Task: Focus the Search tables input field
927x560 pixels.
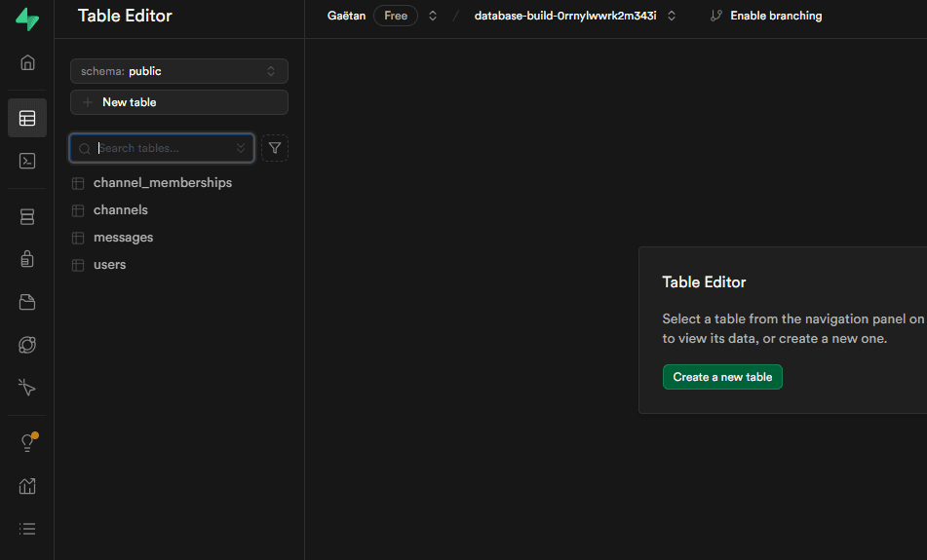Action: [x=161, y=148]
